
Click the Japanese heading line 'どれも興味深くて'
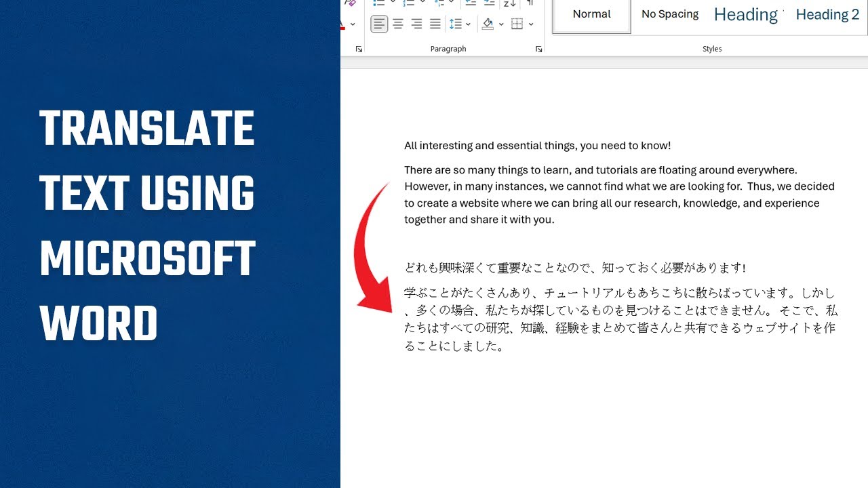(x=575, y=268)
